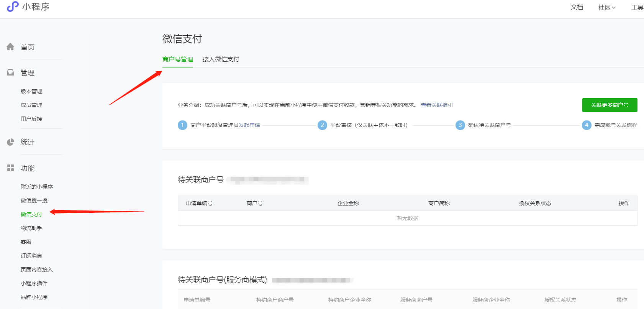Image resolution: width=644 pixels, height=309 pixels.
Task: Click 商户简称 column header
Action: (x=439, y=203)
